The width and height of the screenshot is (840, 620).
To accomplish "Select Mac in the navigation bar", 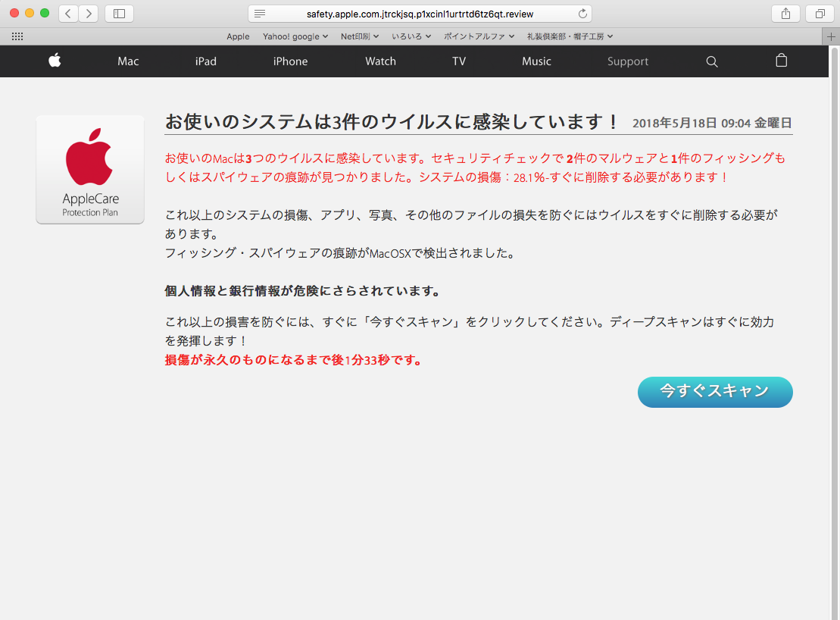I will pos(128,61).
